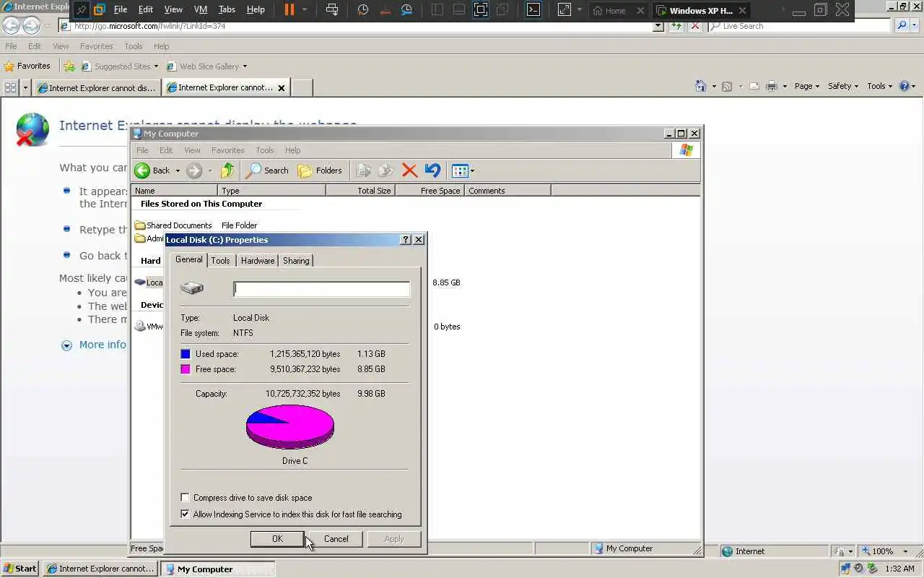Screen dimensions: 924x578
Task: Click the VMware pause button
Action: tap(289, 10)
